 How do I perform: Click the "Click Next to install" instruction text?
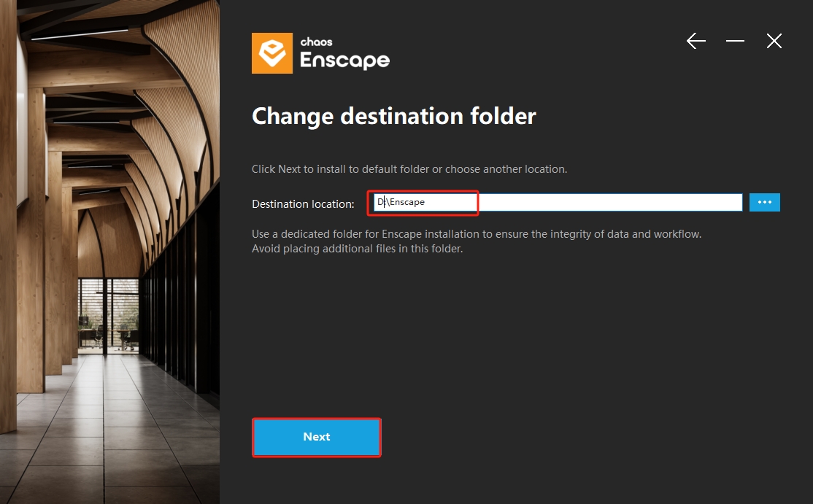[x=409, y=169]
